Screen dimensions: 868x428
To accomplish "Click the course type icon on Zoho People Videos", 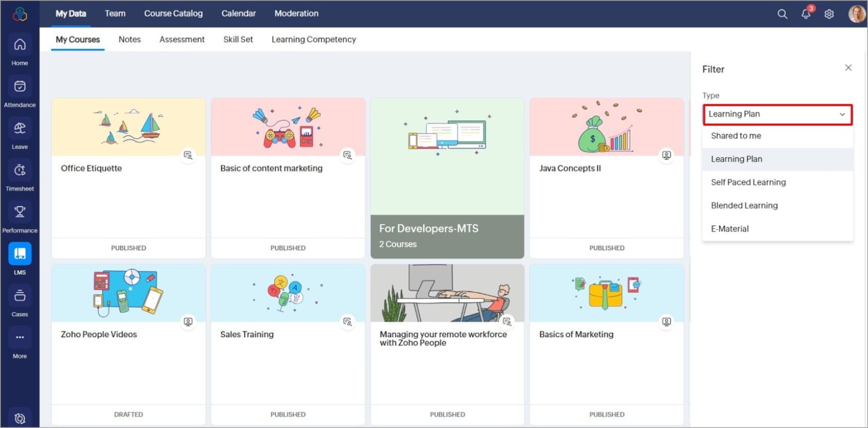I will [x=188, y=322].
